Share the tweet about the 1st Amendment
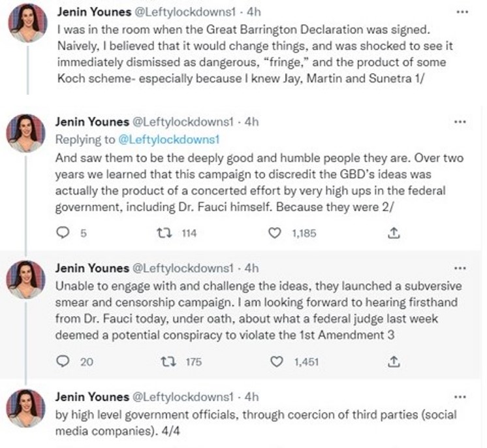Viewport: 487px width, 448px height. [x=394, y=360]
